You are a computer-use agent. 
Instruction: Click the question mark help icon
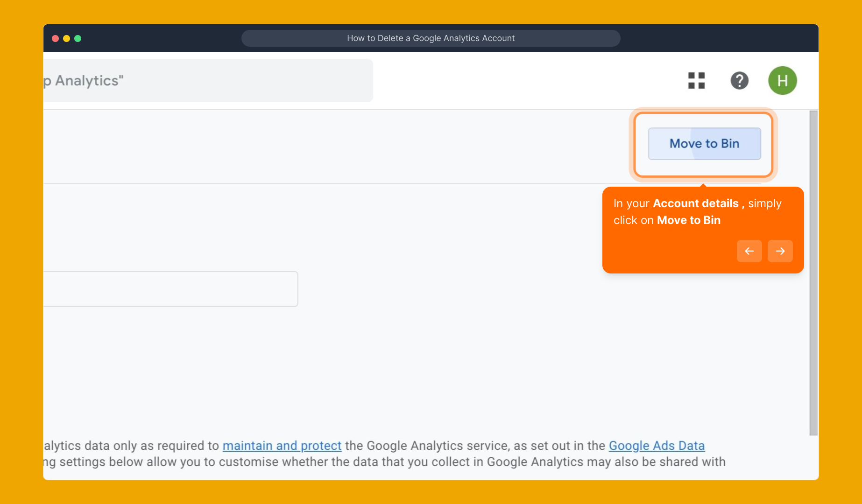[739, 81]
